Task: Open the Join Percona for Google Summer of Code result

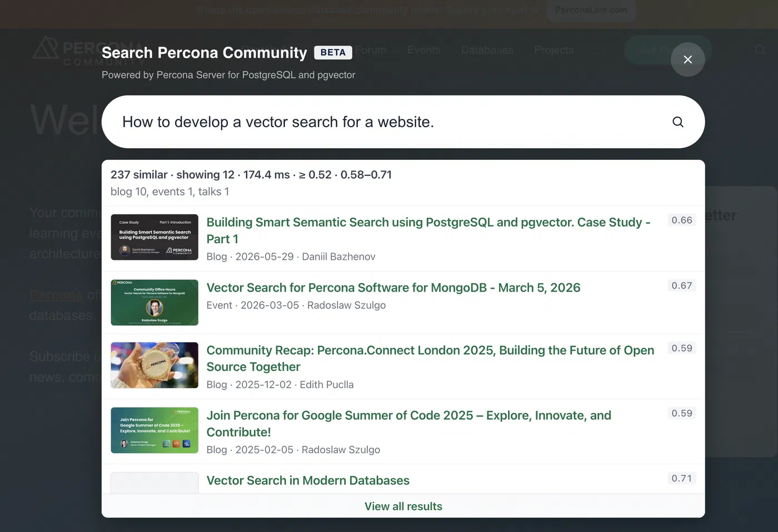Action: click(409, 424)
